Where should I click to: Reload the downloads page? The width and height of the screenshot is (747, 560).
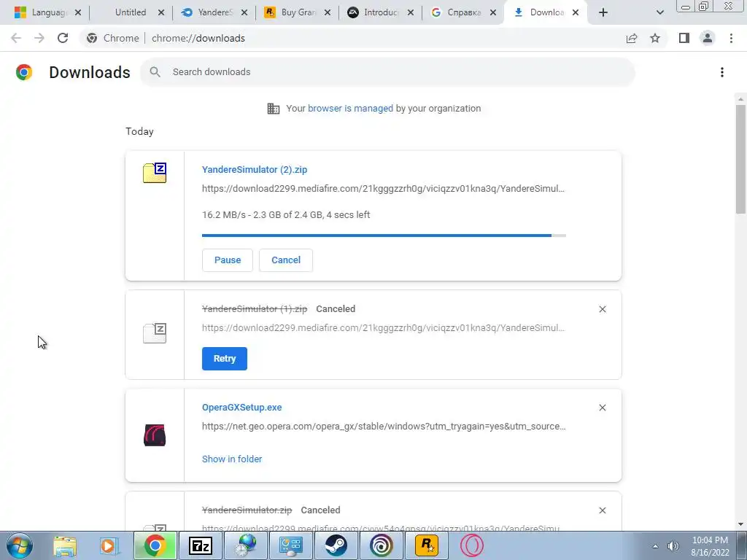[63, 38]
